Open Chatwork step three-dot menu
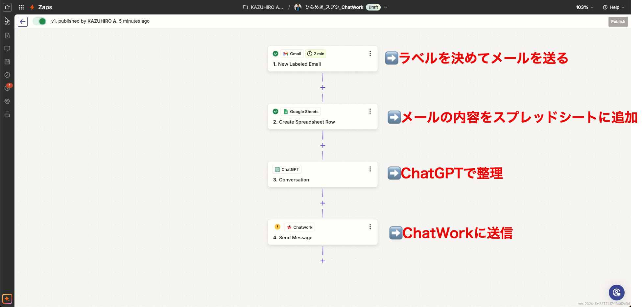Image resolution: width=644 pixels, height=307 pixels. coord(370,227)
